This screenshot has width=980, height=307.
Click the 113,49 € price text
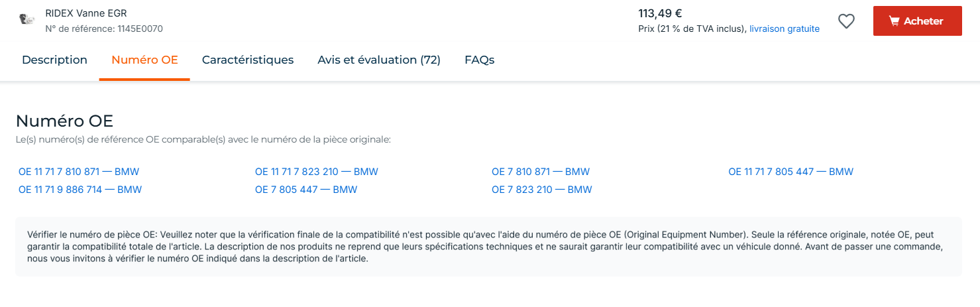coord(661,13)
